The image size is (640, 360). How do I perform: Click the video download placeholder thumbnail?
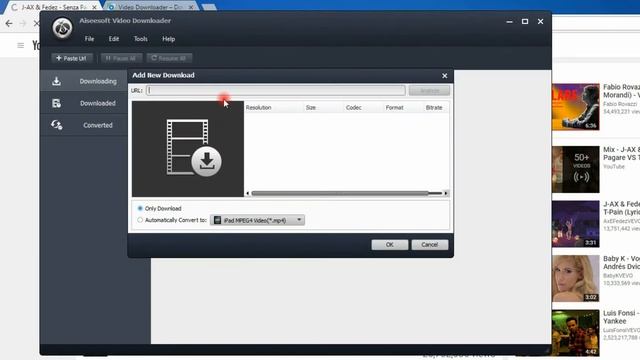tap(188, 149)
